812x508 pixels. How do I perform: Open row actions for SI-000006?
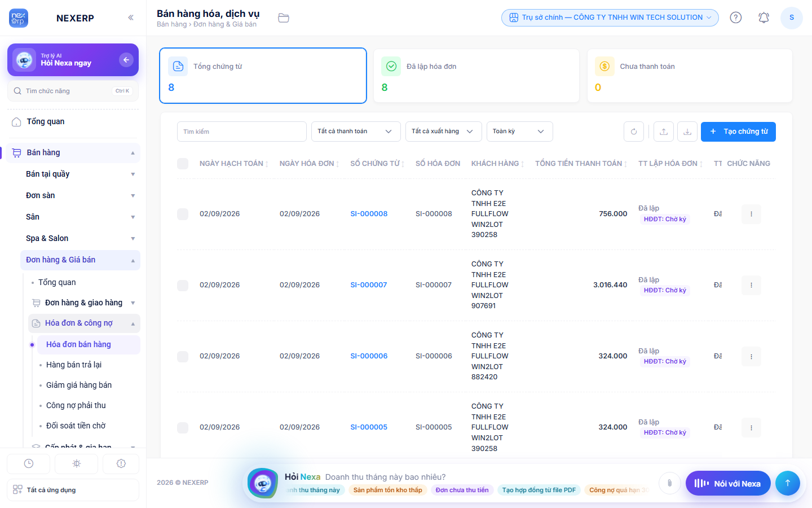[751, 356]
